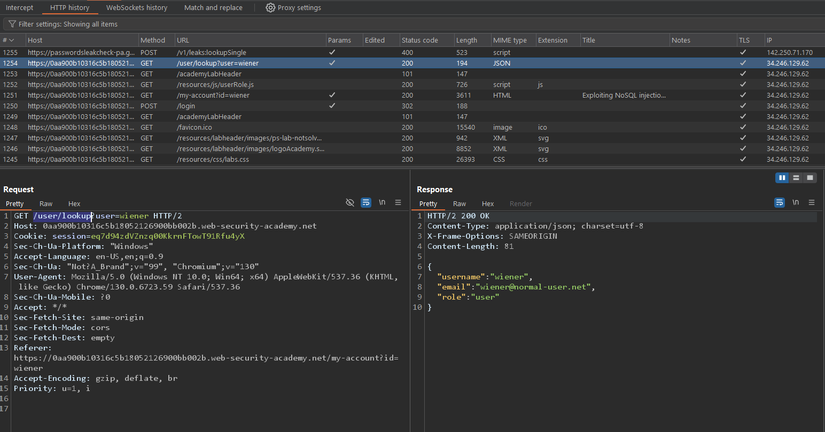Image resolution: width=825 pixels, height=432 pixels.
Task: Select row 1252 /resources/js/userRole.js
Action: tap(412, 85)
